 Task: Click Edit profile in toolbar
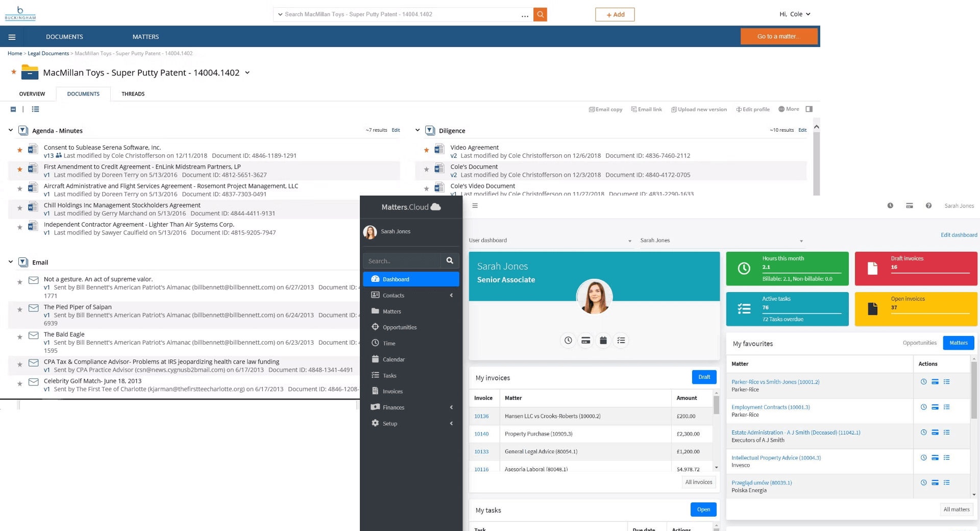tap(753, 109)
